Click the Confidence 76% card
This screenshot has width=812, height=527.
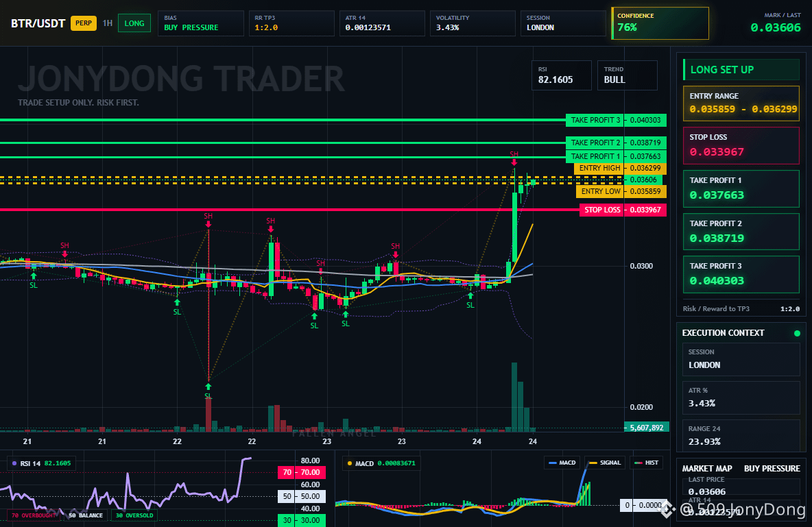pyautogui.click(x=660, y=23)
